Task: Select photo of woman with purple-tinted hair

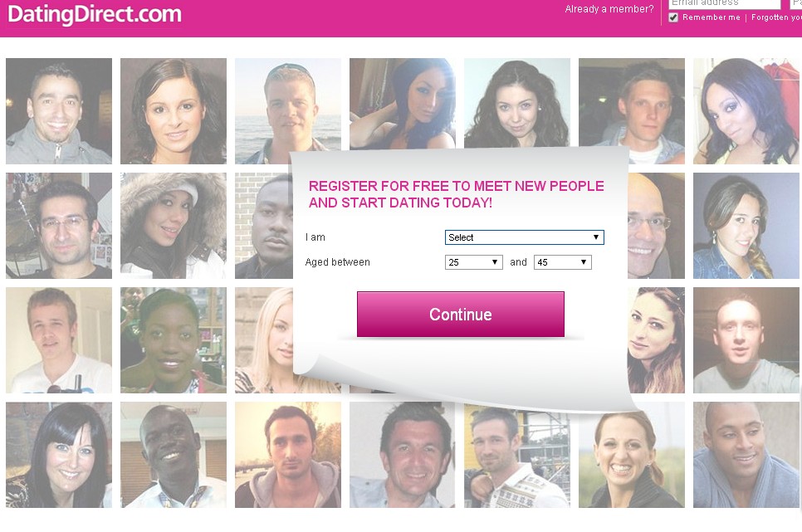Action: [746, 111]
